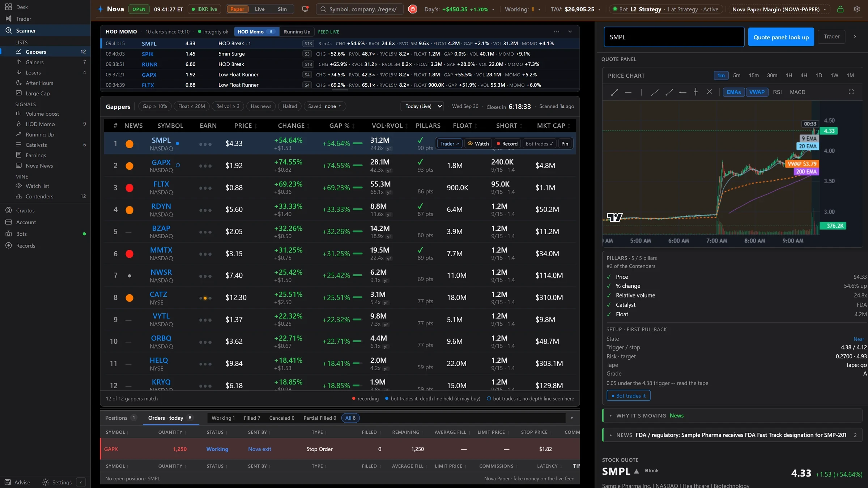Switch to the Positions tab

pyautogui.click(x=121, y=418)
